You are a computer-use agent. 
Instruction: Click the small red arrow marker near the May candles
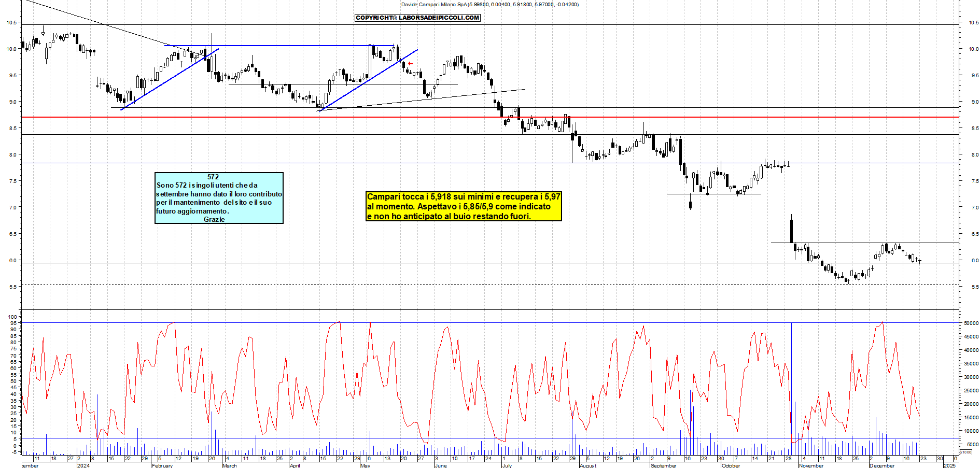coord(410,64)
